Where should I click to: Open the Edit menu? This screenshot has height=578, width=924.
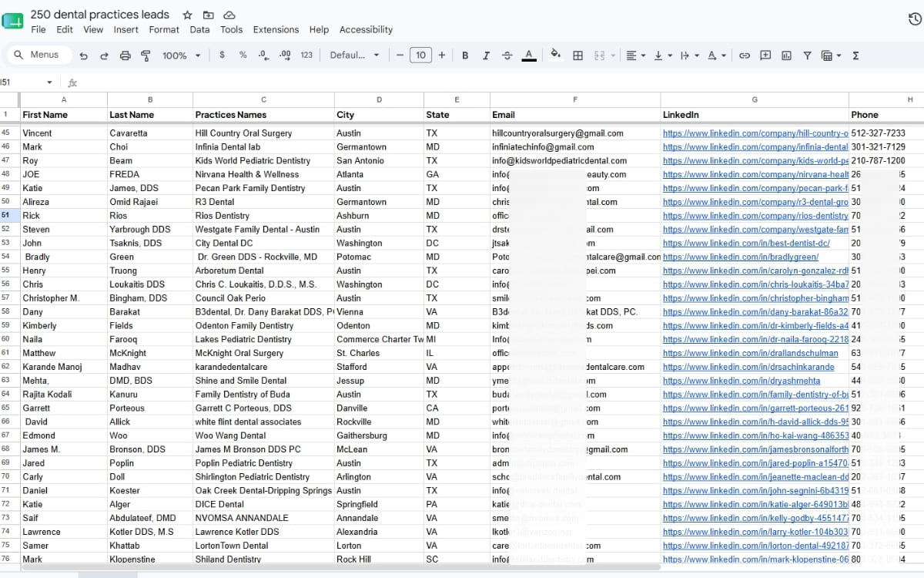coord(65,29)
